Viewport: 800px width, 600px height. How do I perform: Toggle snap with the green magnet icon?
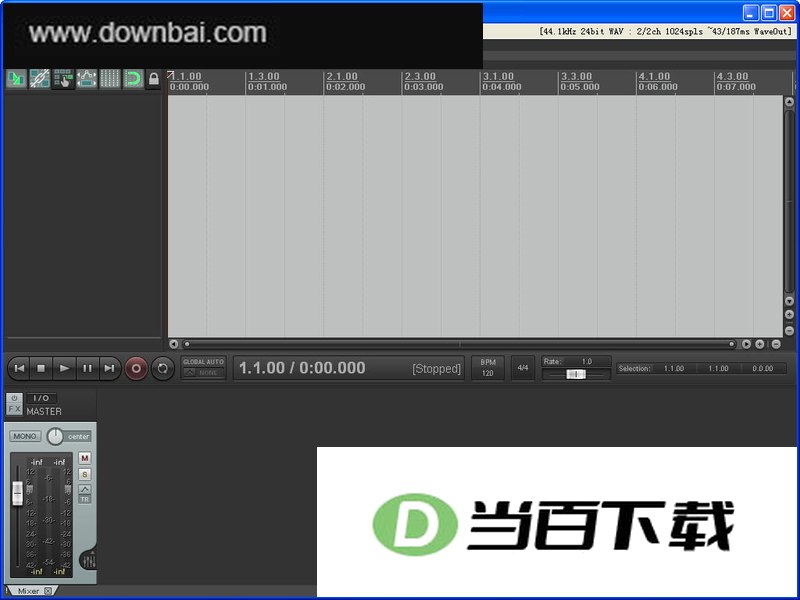(133, 79)
